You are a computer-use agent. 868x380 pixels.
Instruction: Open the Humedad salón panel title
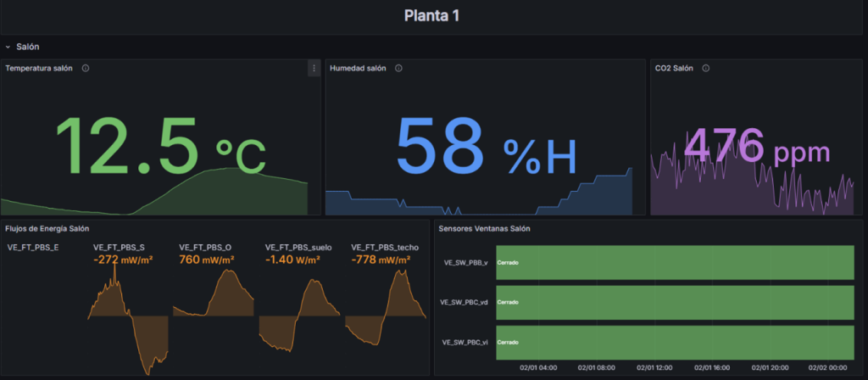coord(358,68)
